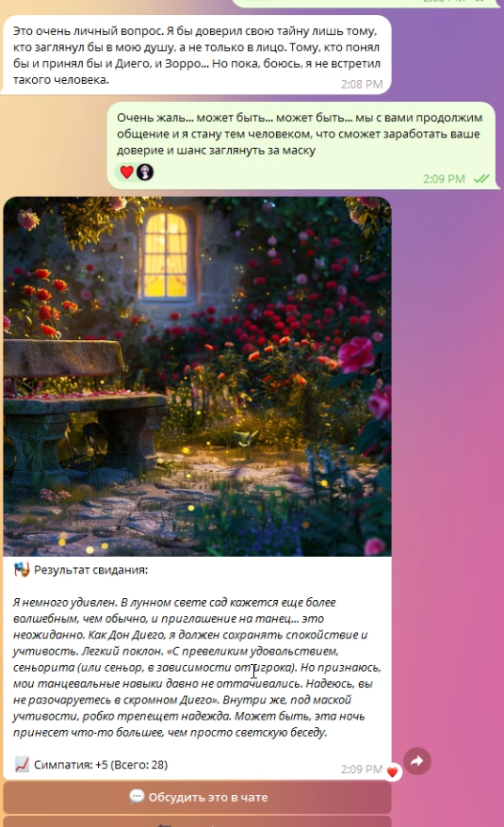Viewport: 504px width, 827px height.
Task: Select outgoing message starting Очень жаль
Action: click(301, 145)
